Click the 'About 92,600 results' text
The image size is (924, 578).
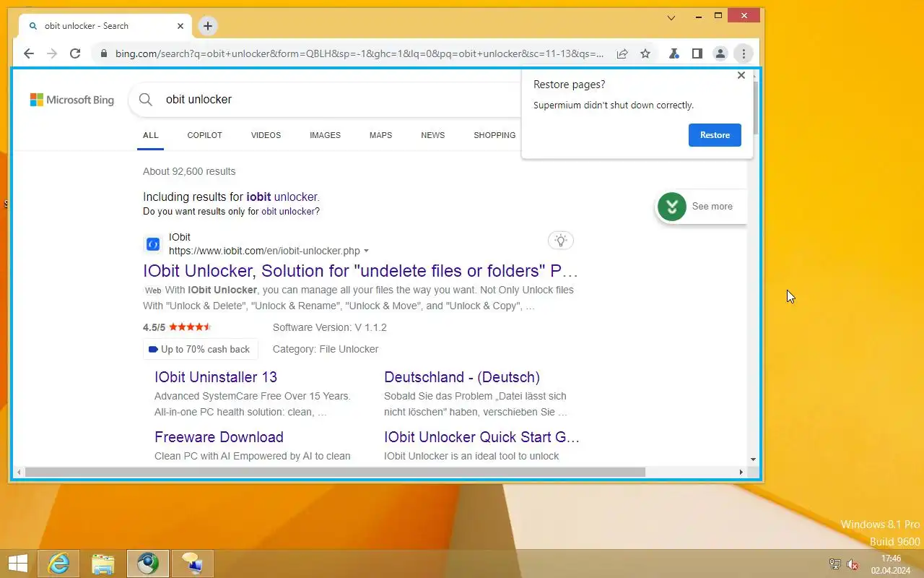(189, 171)
